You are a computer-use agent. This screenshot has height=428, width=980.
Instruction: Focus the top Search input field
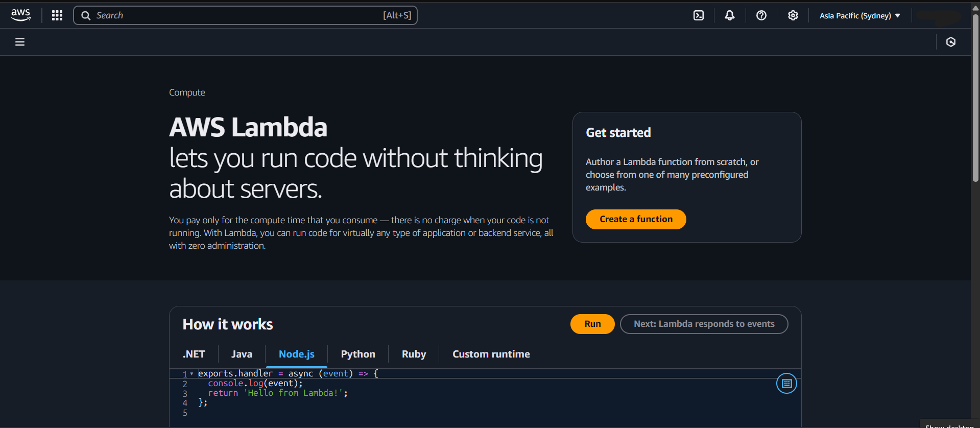coord(245,15)
